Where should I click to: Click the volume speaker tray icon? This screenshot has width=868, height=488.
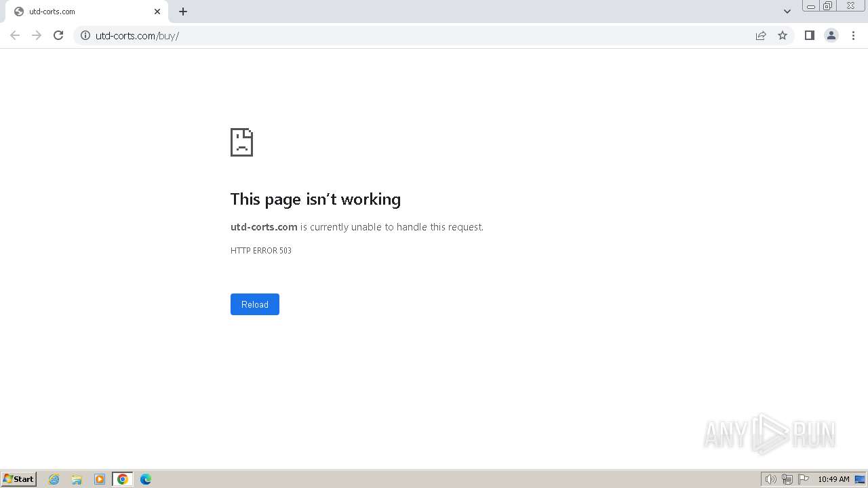(x=770, y=479)
